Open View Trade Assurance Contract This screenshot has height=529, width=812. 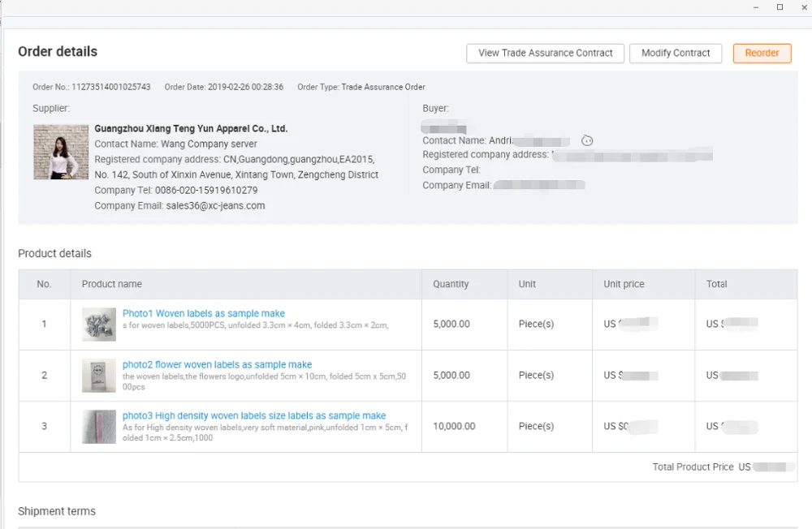coord(545,53)
